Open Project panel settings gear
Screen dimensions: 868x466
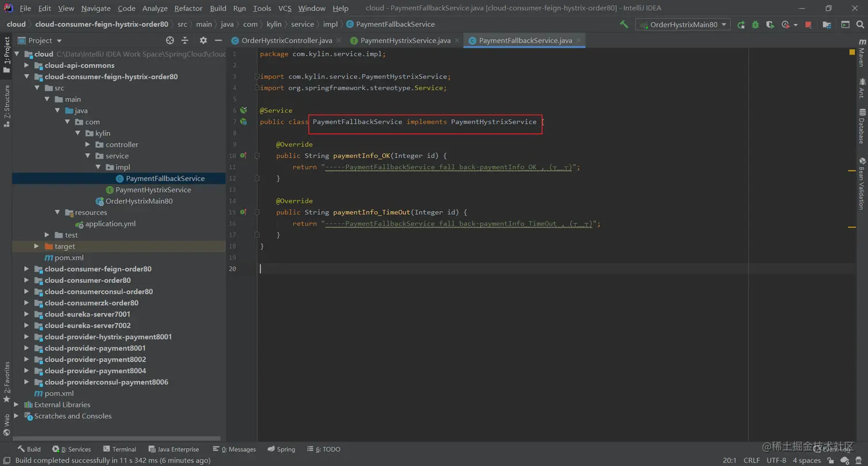(203, 40)
